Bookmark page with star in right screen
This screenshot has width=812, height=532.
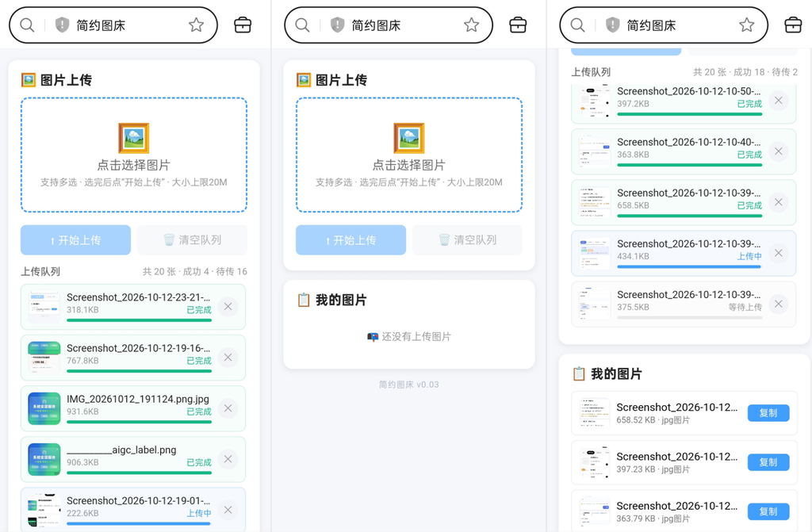(x=747, y=25)
